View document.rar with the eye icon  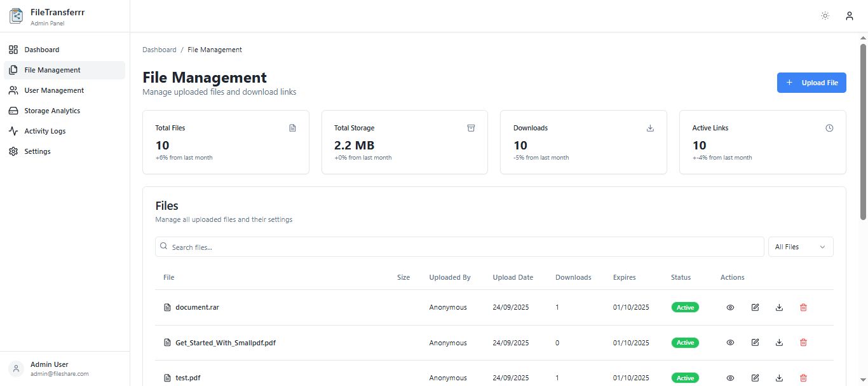click(x=730, y=307)
